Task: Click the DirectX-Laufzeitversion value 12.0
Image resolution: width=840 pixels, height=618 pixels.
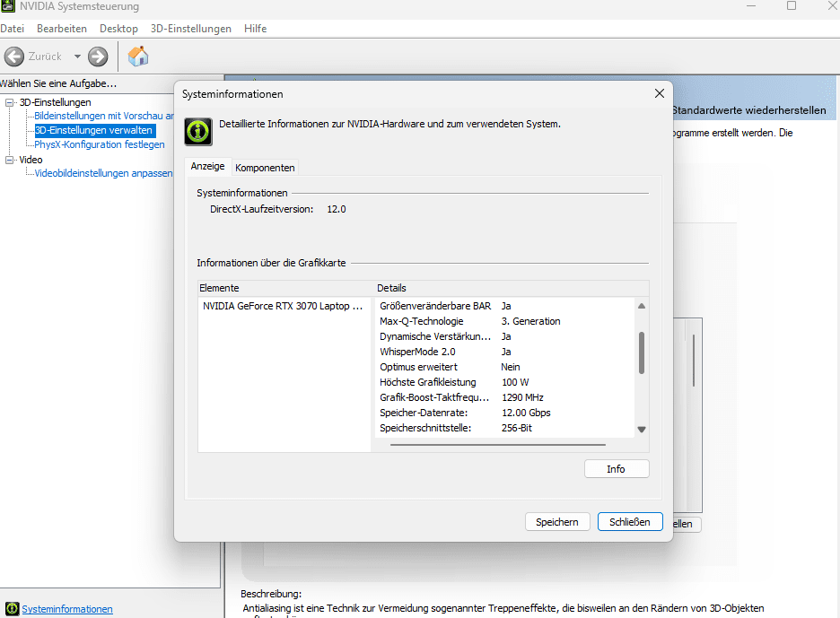Action: point(337,209)
